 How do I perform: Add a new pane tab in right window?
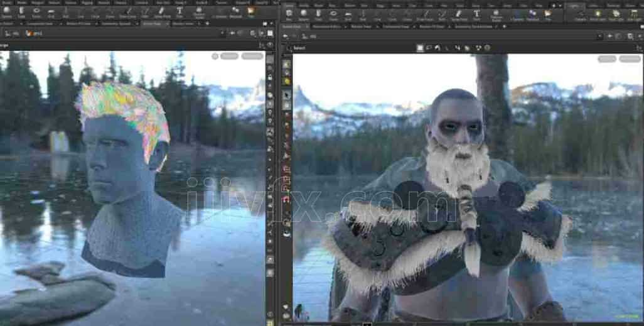pyautogui.click(x=504, y=26)
